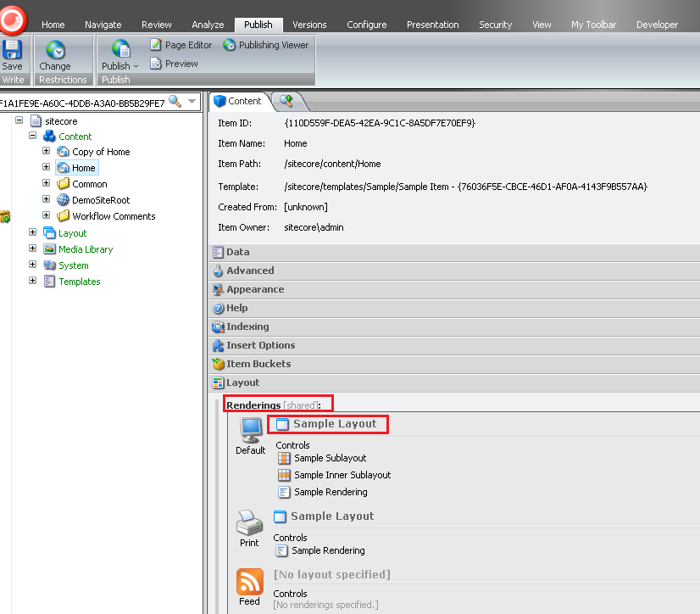Open the Analyze ribbon tab
The image size is (700, 614).
tap(208, 25)
